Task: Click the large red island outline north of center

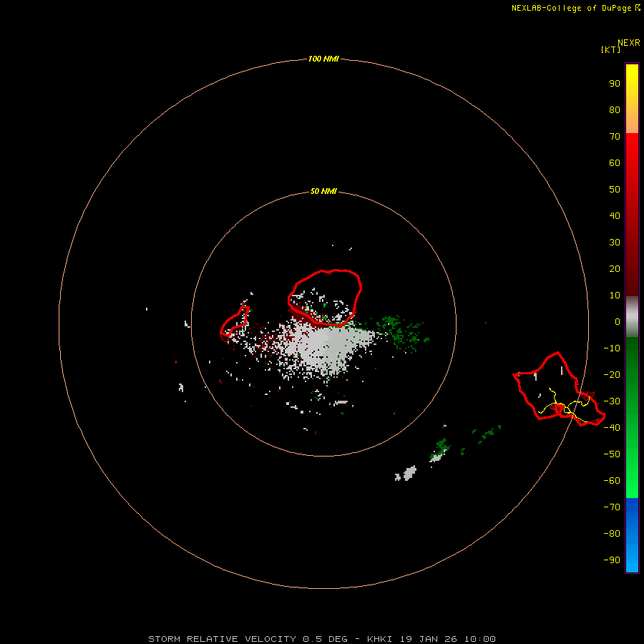Action: 324,298
